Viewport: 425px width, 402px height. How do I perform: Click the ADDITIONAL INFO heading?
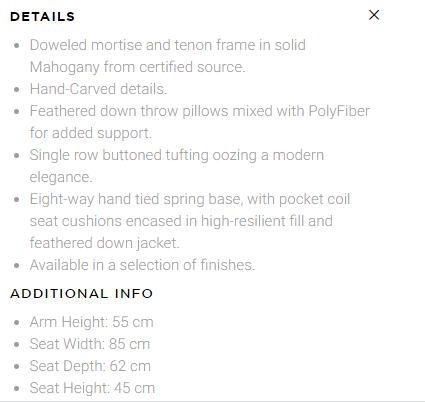[81, 294]
